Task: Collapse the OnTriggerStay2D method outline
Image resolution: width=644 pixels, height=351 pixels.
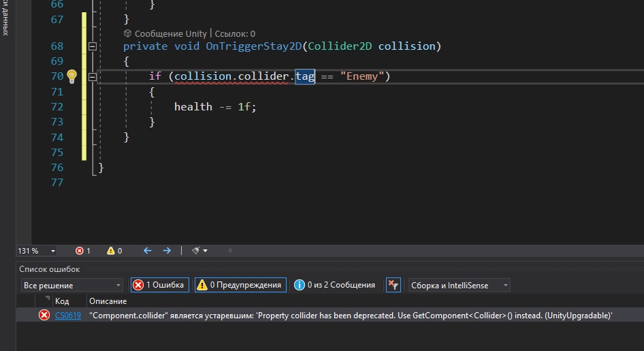Action: pyautogui.click(x=93, y=46)
